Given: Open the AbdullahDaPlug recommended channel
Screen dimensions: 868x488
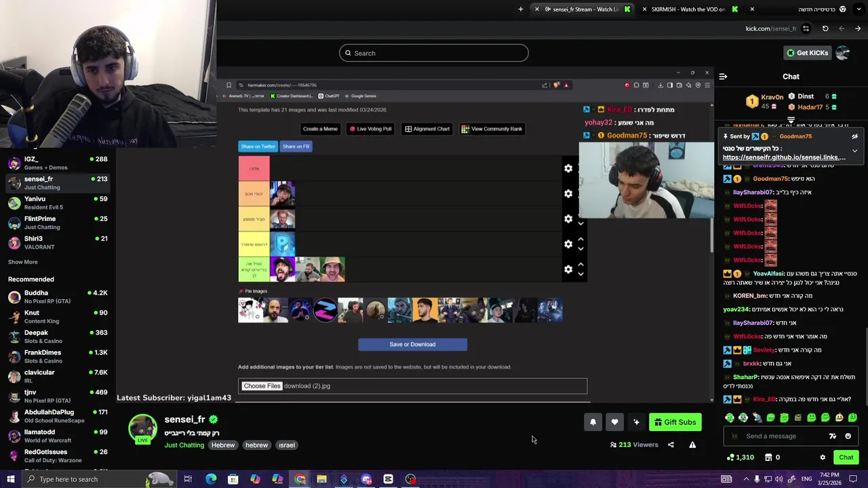Looking at the screenshot, I should tap(58, 415).
